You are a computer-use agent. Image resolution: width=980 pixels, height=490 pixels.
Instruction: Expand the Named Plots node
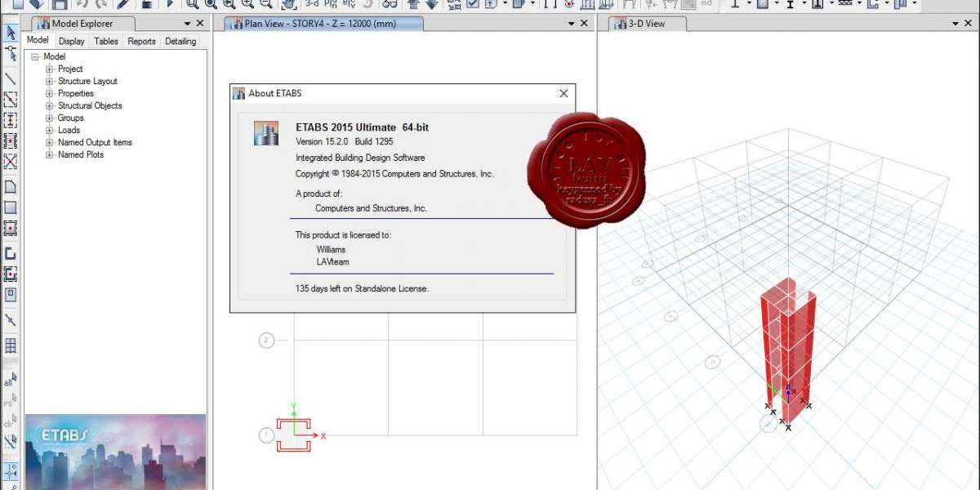tap(50, 154)
